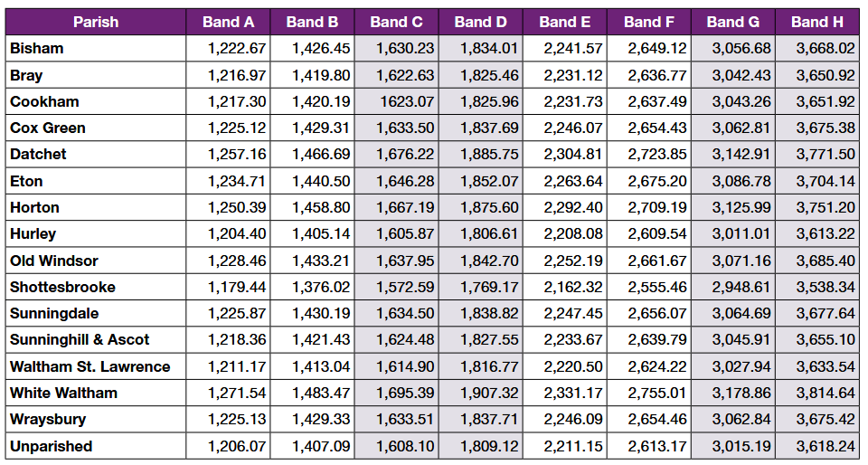Select Old Windsor Band E value 2,252.19
868x465 pixels.
click(x=573, y=261)
